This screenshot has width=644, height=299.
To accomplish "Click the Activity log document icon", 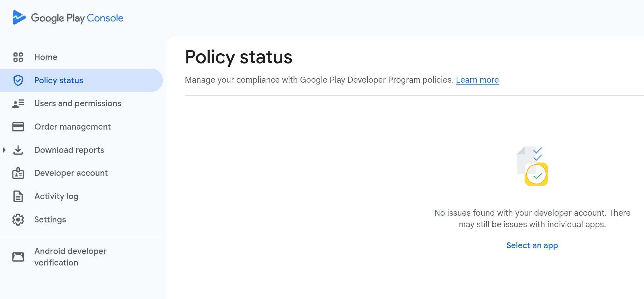I will (x=18, y=197).
